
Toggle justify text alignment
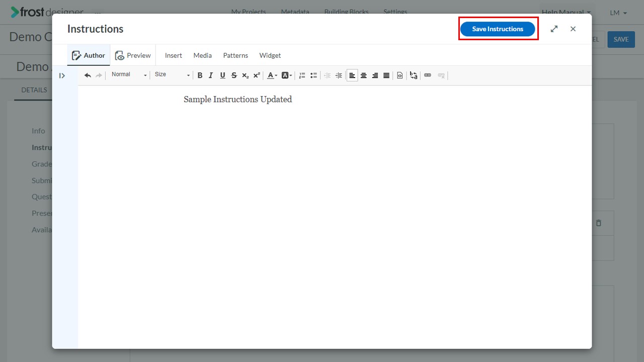click(x=386, y=75)
